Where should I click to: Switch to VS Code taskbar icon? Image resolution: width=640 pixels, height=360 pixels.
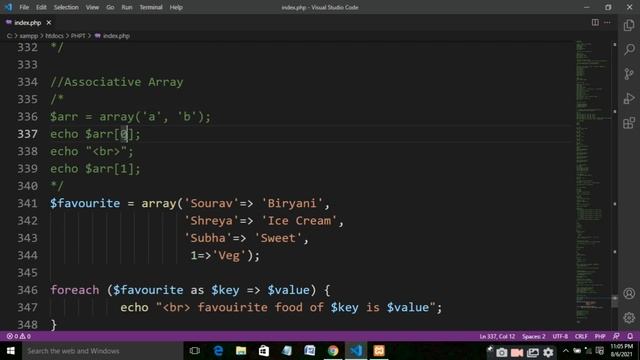[x=356, y=351]
